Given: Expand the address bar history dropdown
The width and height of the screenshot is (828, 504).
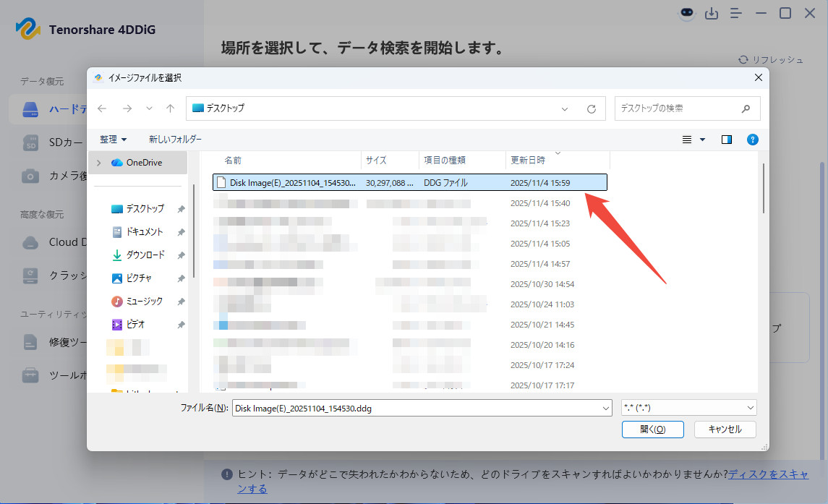Looking at the screenshot, I should pos(565,109).
